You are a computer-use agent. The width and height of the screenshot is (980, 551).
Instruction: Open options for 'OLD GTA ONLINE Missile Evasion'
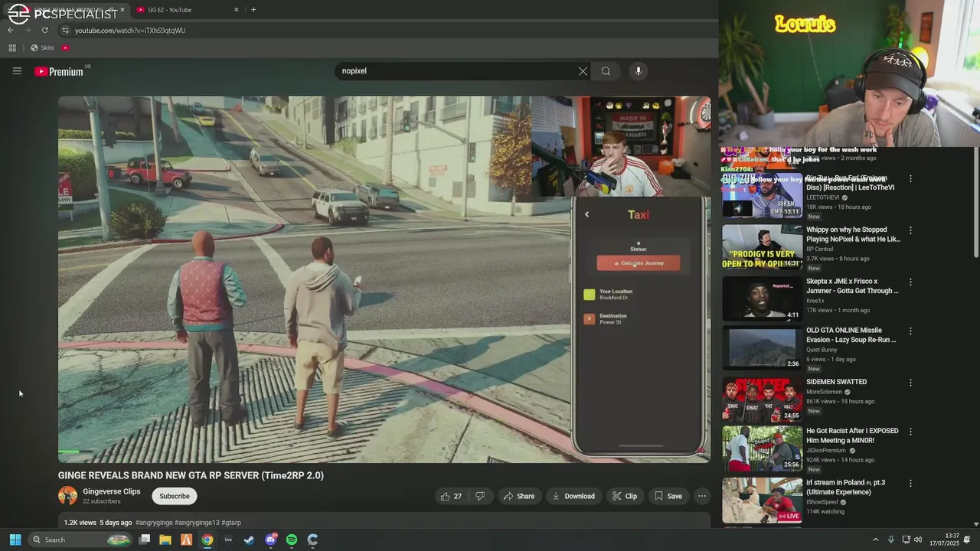click(910, 331)
